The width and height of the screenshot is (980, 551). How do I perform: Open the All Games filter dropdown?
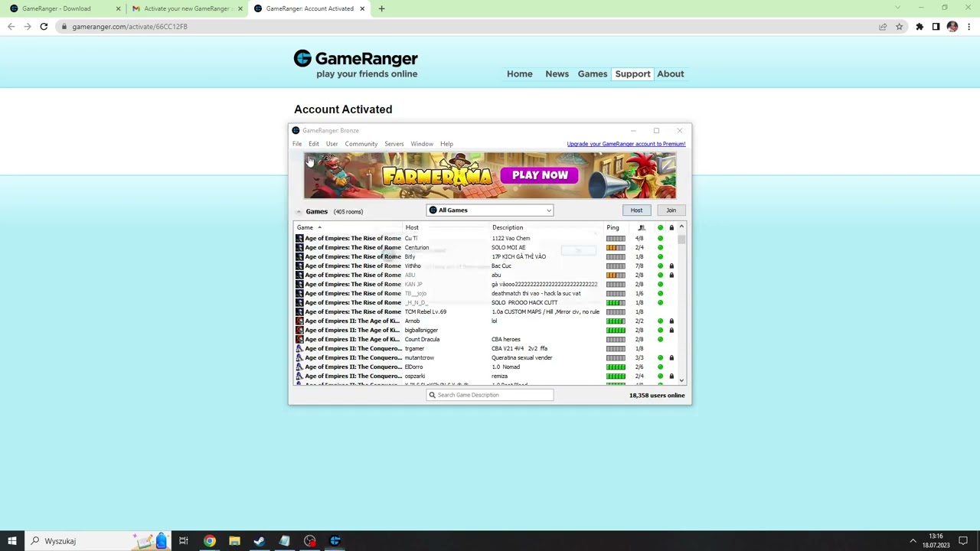pos(489,210)
